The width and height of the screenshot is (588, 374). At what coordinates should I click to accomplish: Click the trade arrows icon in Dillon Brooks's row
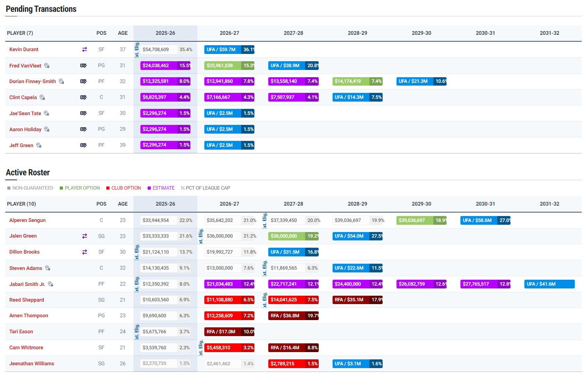tap(84, 252)
